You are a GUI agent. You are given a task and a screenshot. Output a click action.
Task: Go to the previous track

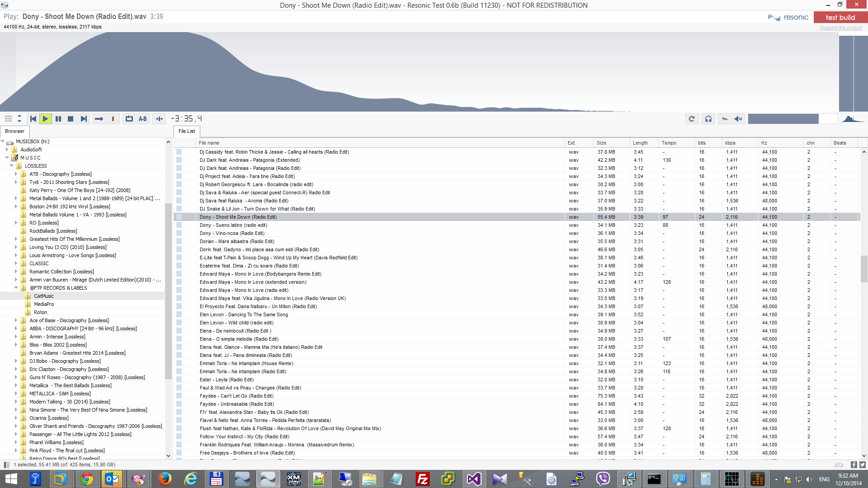[x=33, y=119]
